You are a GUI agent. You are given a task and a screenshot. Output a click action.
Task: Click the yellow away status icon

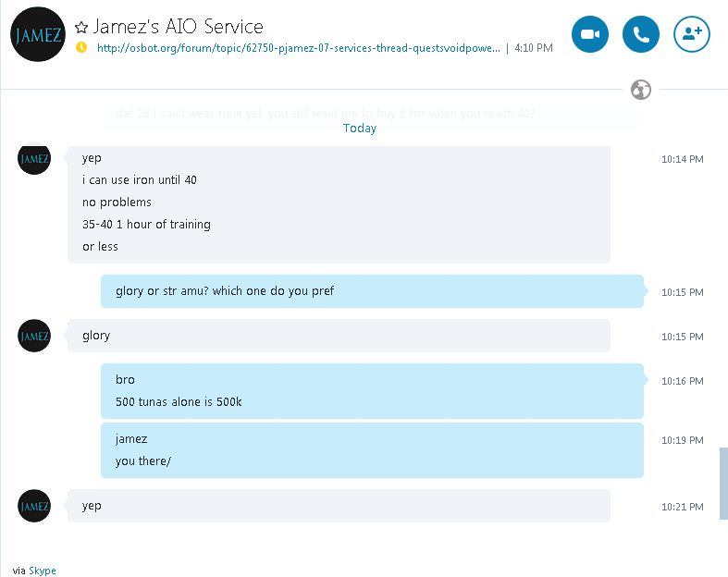pos(81,47)
